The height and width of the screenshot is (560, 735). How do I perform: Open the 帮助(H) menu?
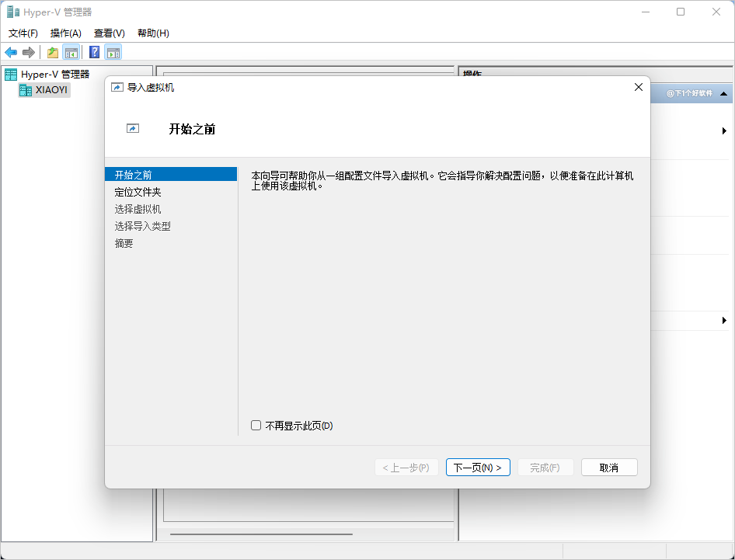click(x=153, y=33)
